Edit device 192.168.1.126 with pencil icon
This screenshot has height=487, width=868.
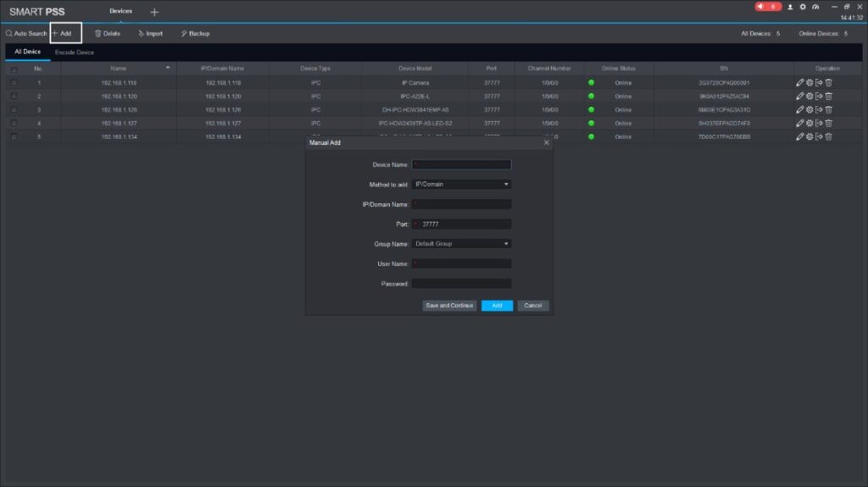(799, 109)
